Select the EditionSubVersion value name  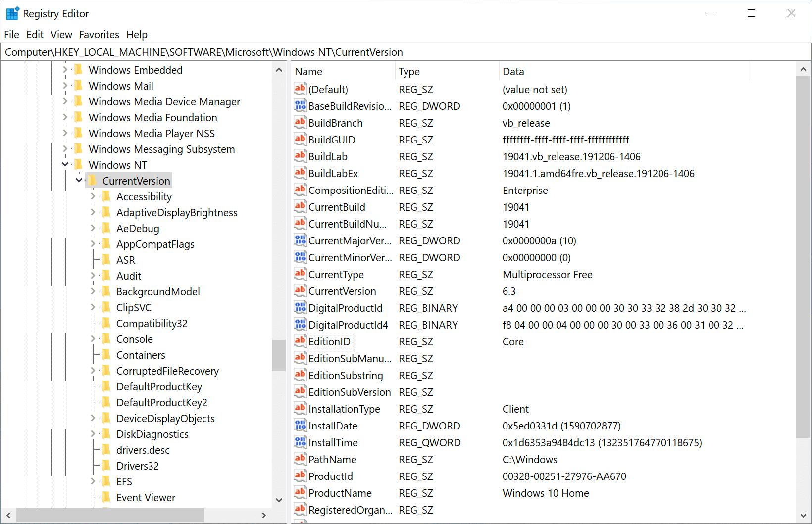(350, 392)
